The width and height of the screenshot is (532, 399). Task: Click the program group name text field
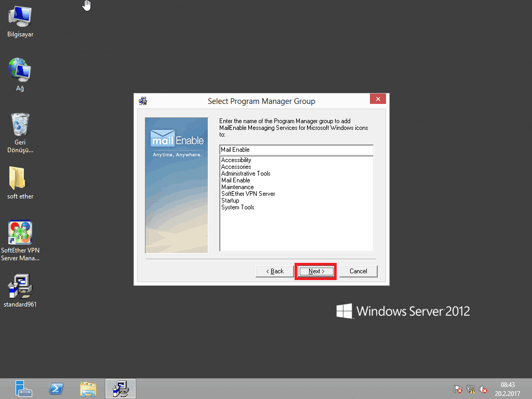point(296,150)
